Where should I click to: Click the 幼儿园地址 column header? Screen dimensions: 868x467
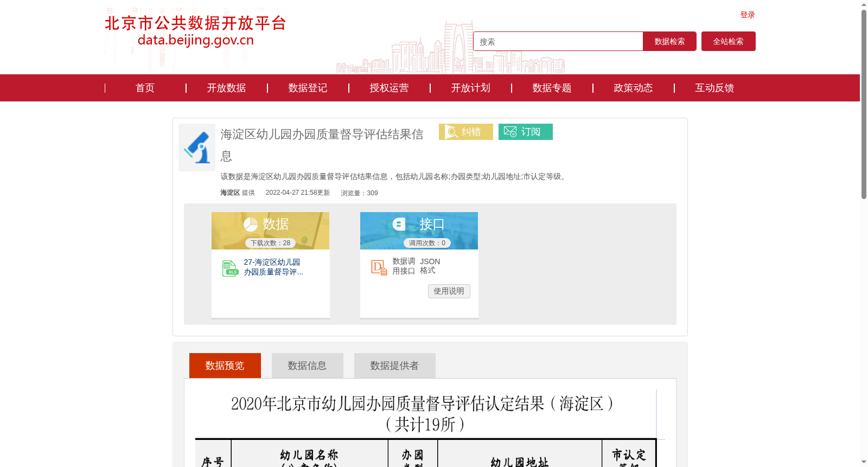click(520, 462)
